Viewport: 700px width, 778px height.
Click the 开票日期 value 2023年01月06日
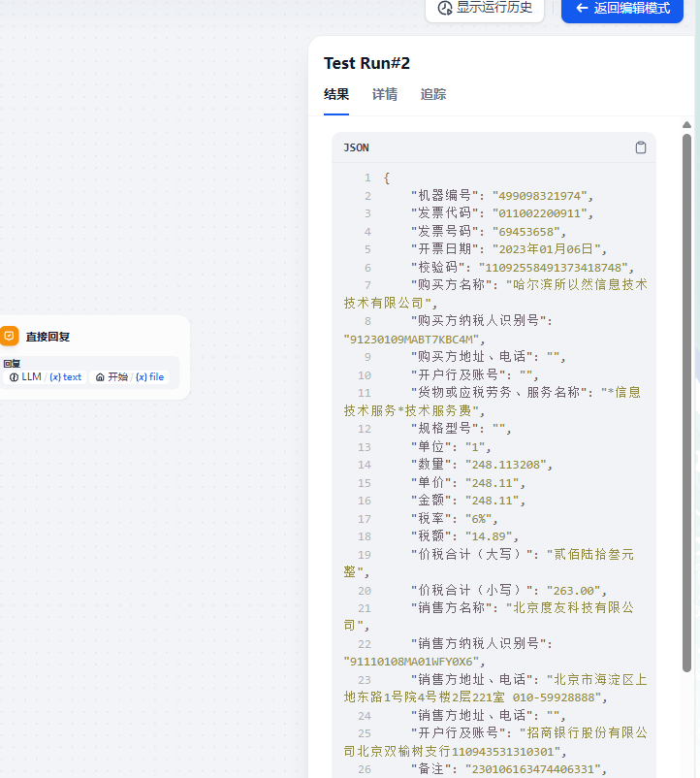coord(547,249)
